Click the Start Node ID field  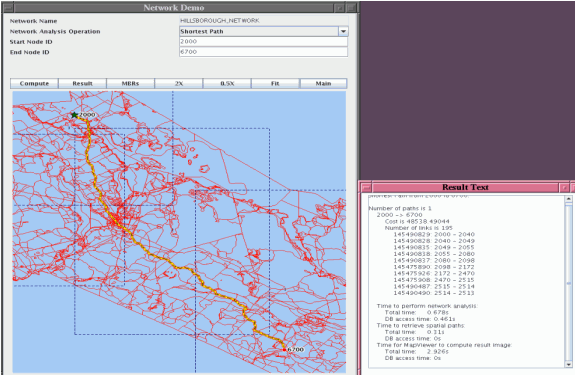click(264, 41)
